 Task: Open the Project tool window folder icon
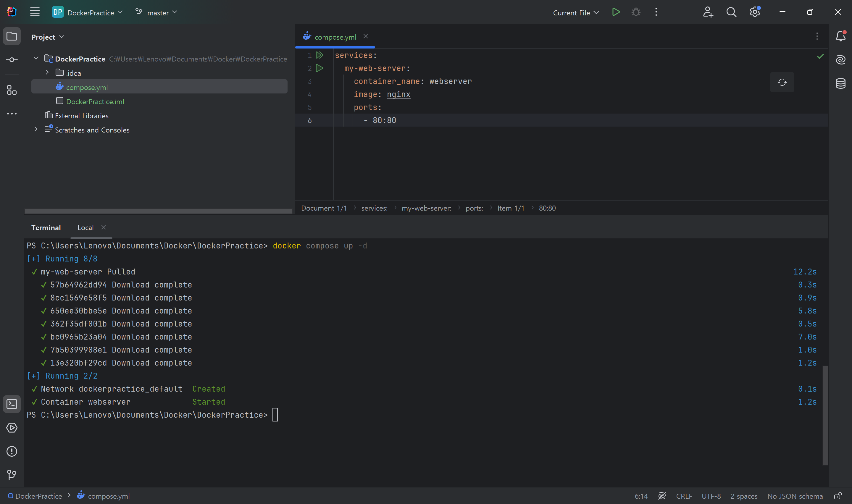pos(12,36)
